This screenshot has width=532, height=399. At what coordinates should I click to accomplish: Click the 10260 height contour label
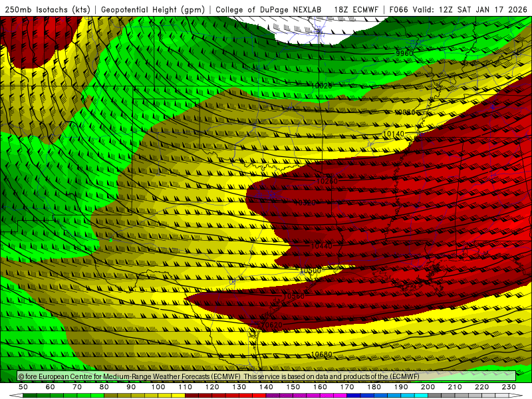(327, 181)
